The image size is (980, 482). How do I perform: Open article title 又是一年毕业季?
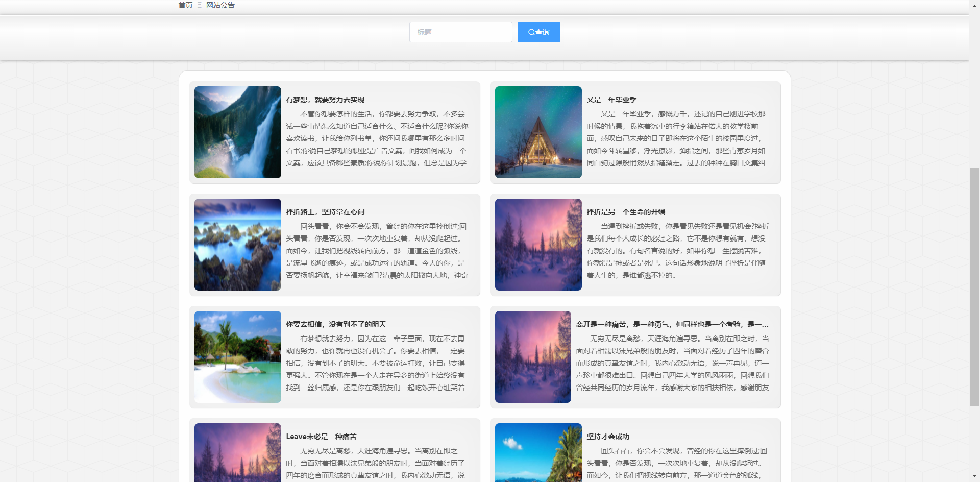[x=611, y=100]
